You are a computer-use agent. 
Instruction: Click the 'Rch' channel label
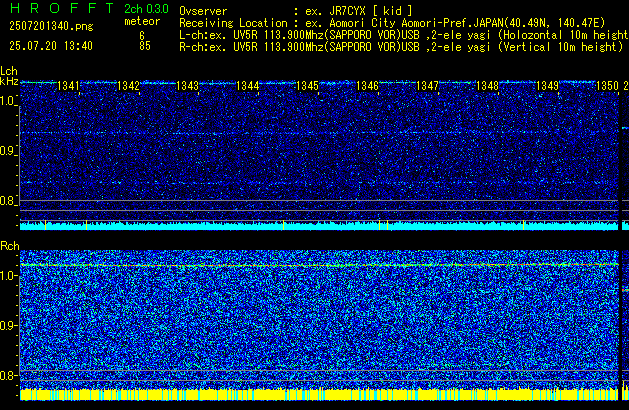[10, 246]
